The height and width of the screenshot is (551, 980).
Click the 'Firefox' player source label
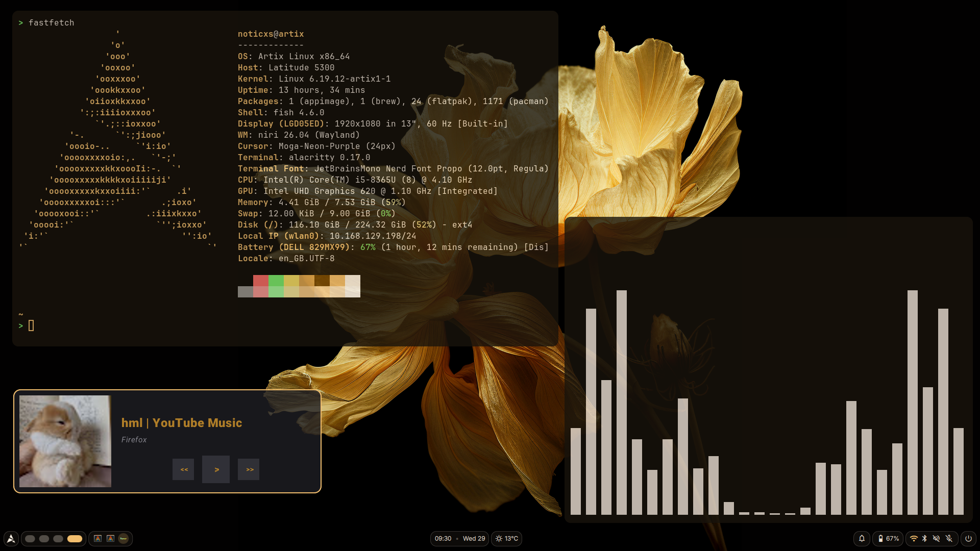(134, 440)
